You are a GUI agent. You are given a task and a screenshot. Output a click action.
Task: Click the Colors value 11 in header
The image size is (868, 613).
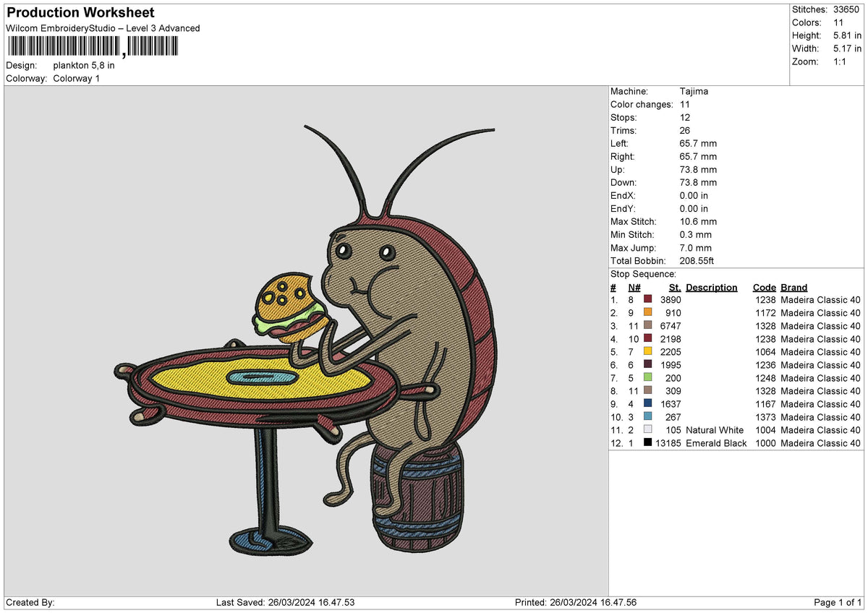coord(838,22)
